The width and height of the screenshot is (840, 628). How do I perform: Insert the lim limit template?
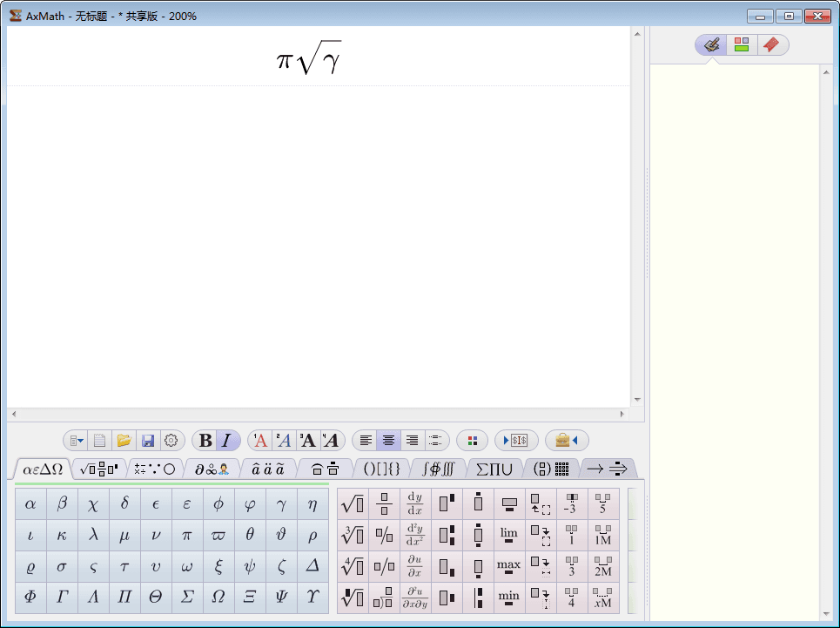coord(509,535)
